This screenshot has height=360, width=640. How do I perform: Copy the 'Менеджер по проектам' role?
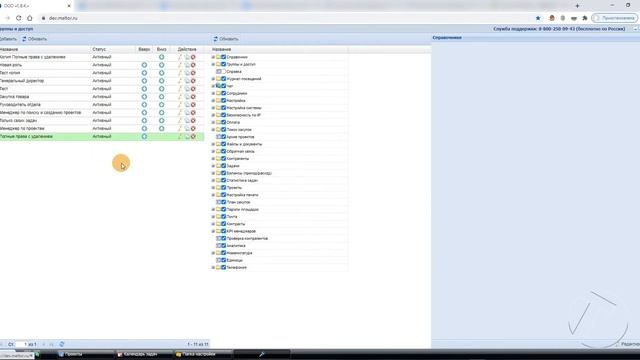click(x=187, y=129)
